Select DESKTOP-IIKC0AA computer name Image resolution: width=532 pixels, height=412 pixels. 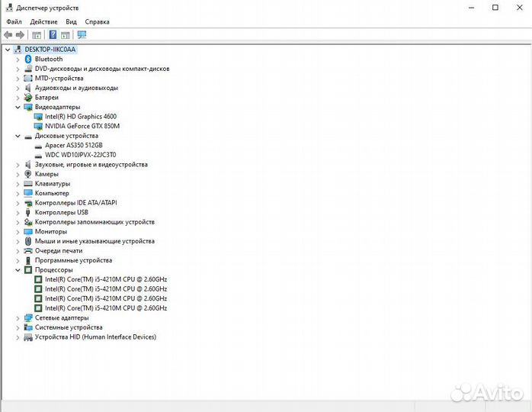click(x=50, y=50)
